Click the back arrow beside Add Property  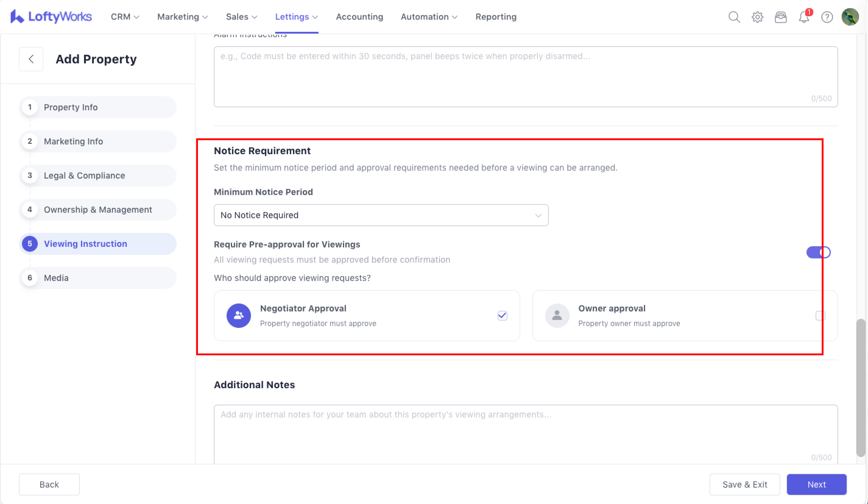[31, 59]
